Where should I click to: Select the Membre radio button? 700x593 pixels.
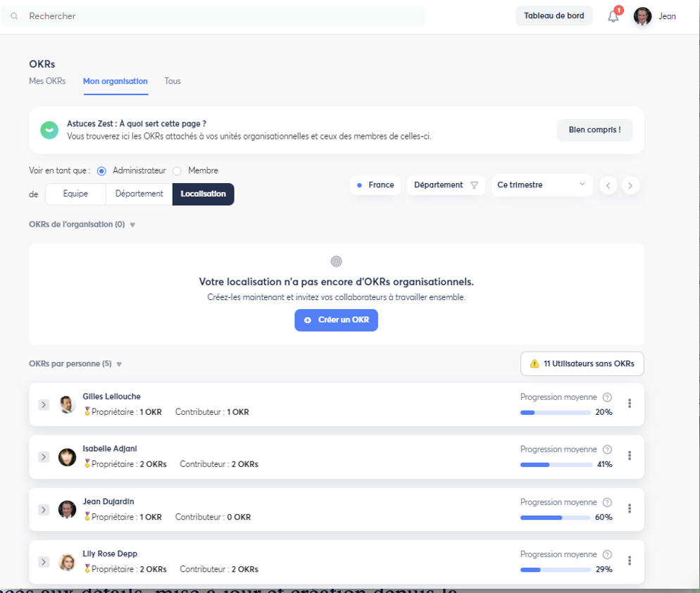coord(177,170)
